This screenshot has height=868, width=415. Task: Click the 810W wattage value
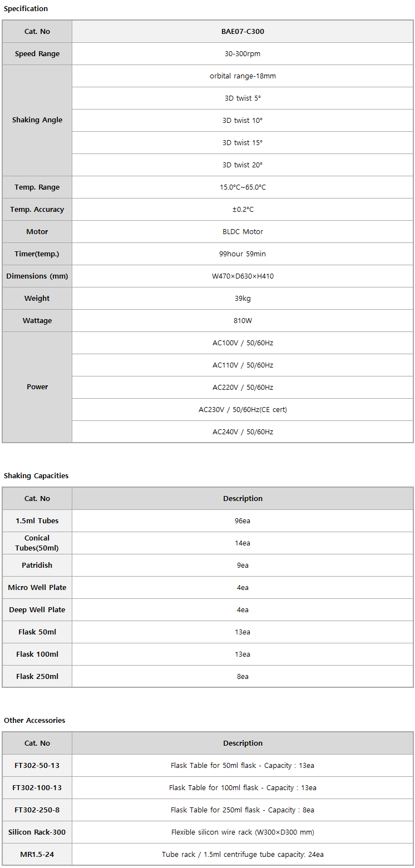(243, 321)
